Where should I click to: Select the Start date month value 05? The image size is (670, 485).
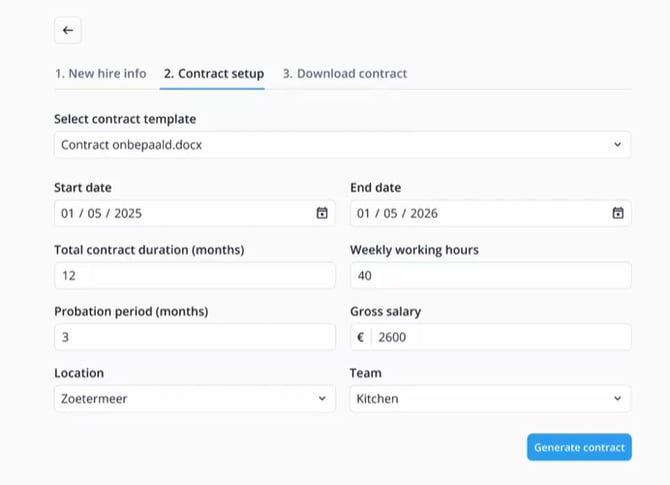point(94,213)
